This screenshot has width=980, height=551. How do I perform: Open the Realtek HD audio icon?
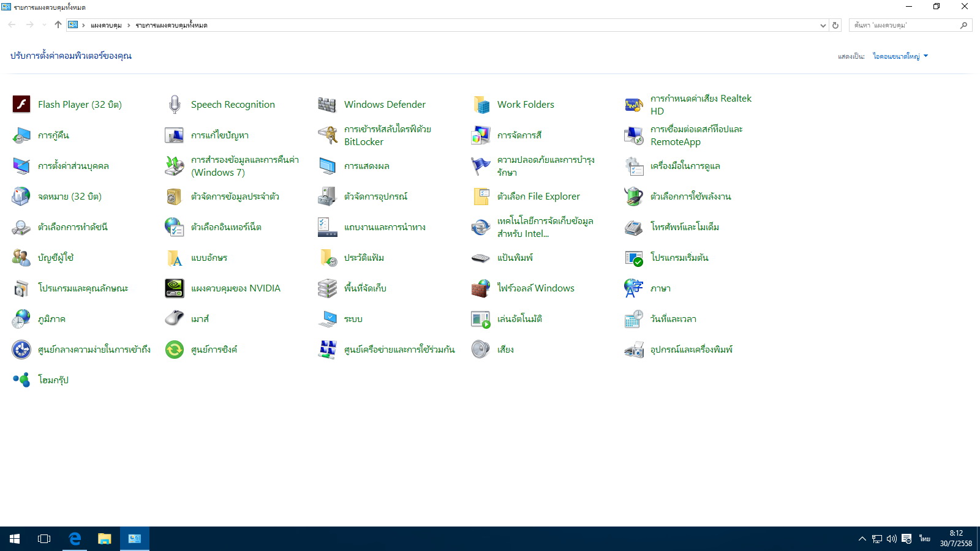click(634, 105)
